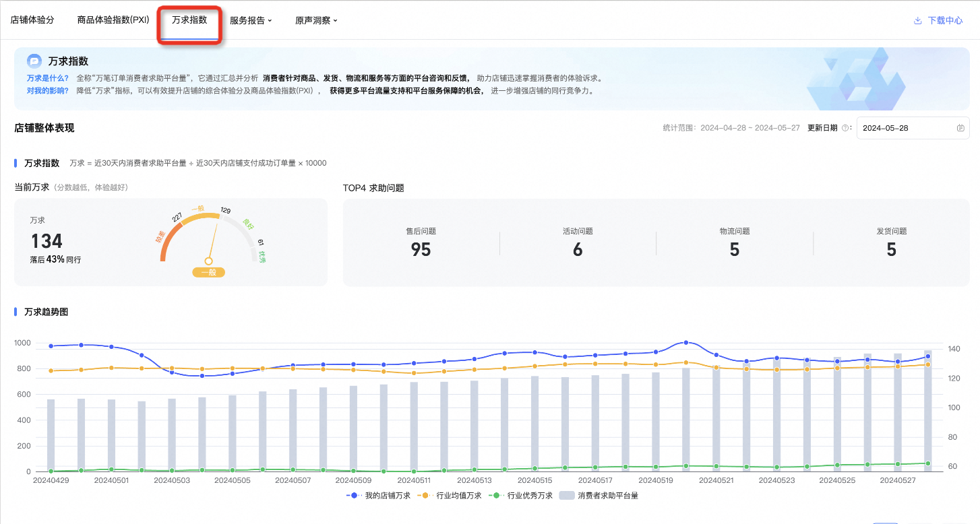Toggle 行业均值万求 legend series
980x524 pixels.
point(450,496)
